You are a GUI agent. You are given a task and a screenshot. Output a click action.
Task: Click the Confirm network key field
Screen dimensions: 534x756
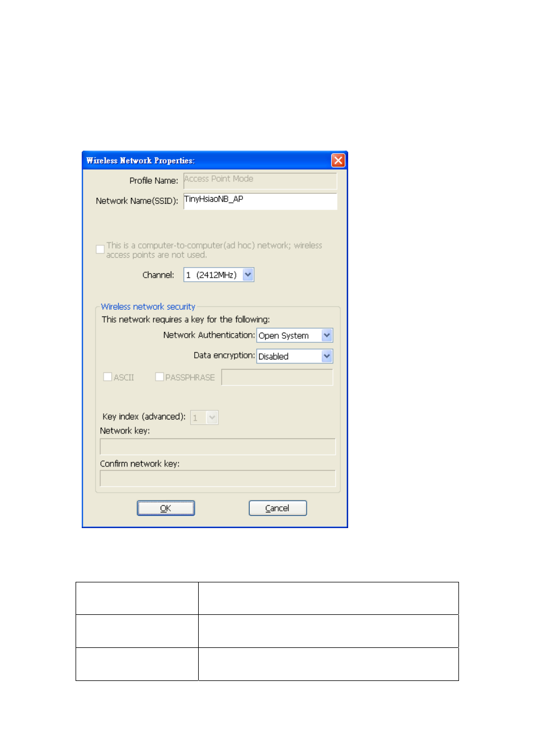pos(218,479)
